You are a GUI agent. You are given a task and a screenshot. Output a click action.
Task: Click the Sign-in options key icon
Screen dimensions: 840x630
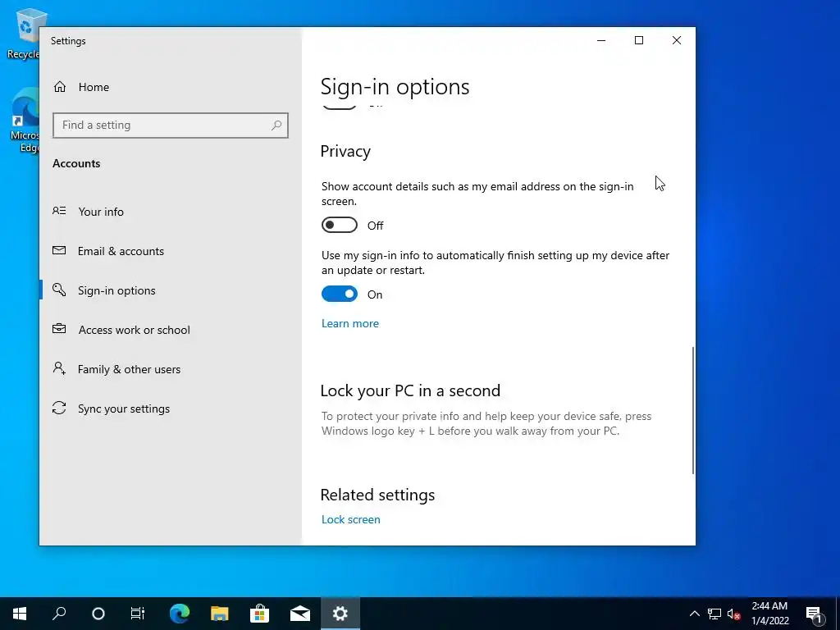(59, 290)
